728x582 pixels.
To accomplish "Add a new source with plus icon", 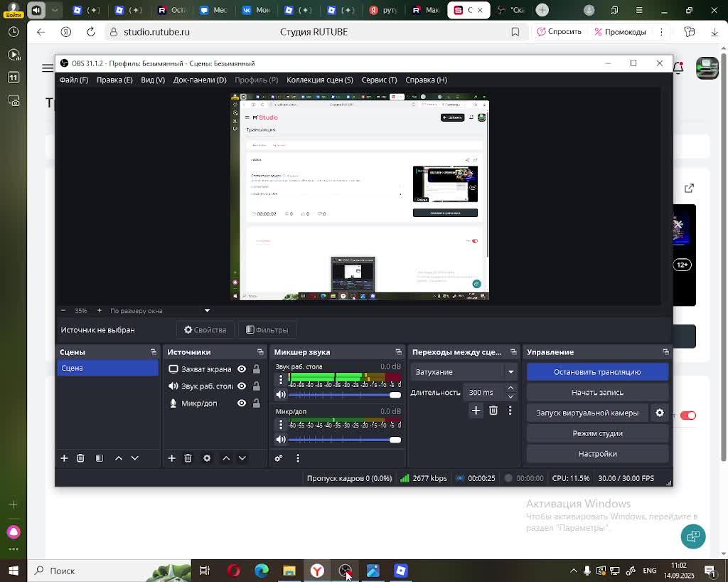I will tap(171, 458).
